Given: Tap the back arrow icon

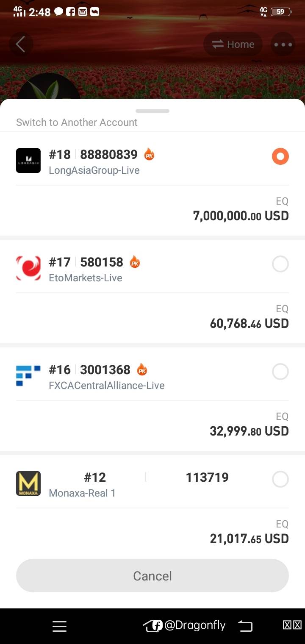Looking at the screenshot, I should (21, 44).
